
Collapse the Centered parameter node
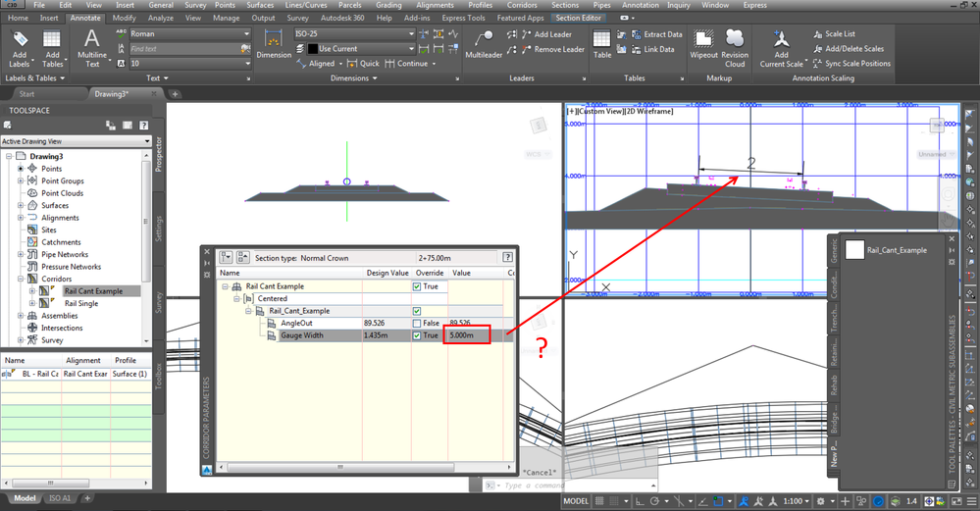pos(236,298)
